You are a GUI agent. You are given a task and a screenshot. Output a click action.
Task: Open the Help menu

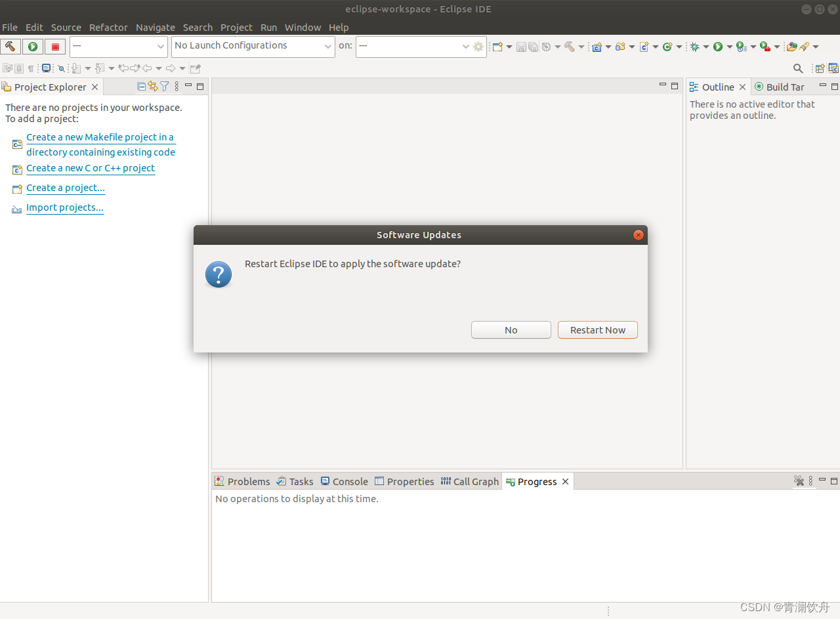[x=339, y=28]
